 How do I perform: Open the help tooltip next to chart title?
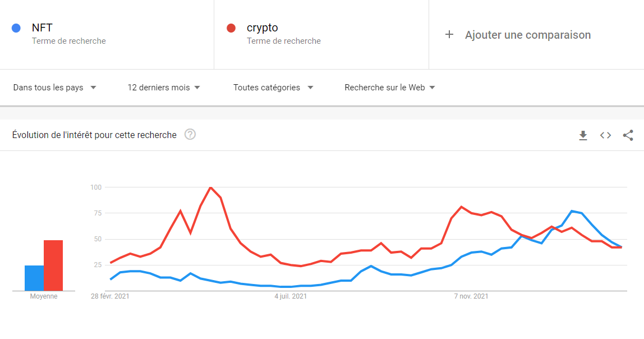pos(190,135)
